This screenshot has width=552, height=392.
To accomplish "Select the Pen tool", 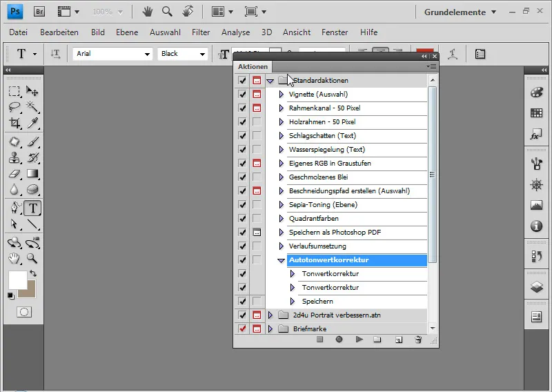I will pyautogui.click(x=14, y=208).
